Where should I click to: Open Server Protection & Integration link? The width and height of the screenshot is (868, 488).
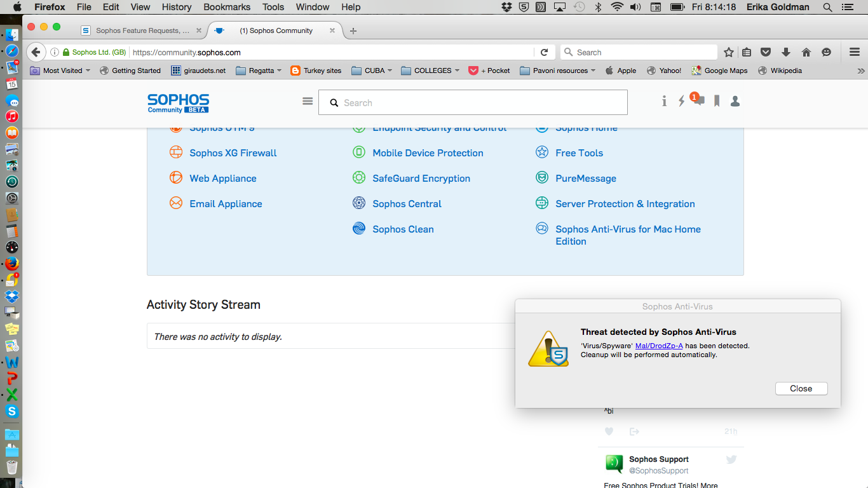(x=625, y=204)
